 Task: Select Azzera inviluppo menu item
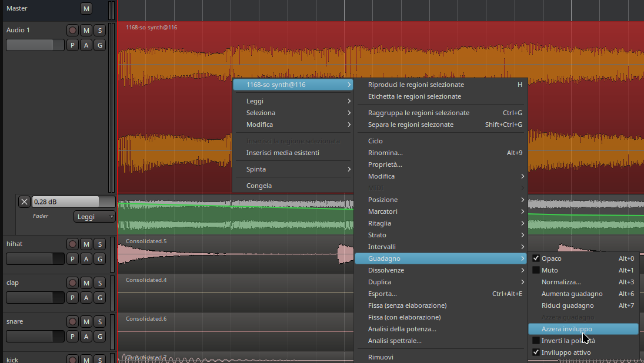coord(567,329)
